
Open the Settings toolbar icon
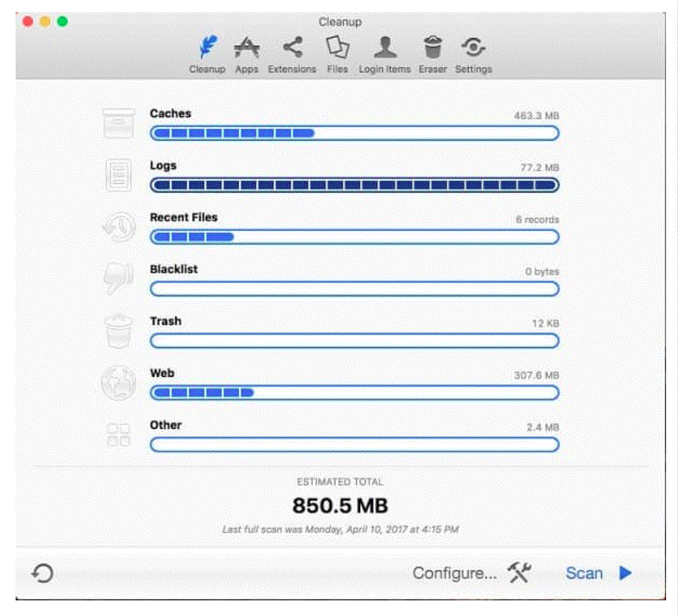(x=473, y=47)
